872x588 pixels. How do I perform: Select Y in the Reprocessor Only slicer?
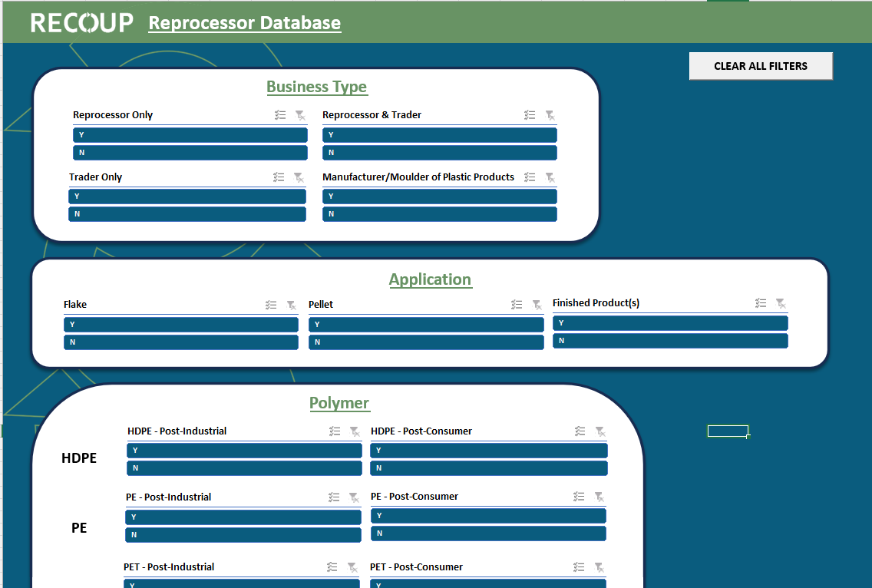coord(190,134)
